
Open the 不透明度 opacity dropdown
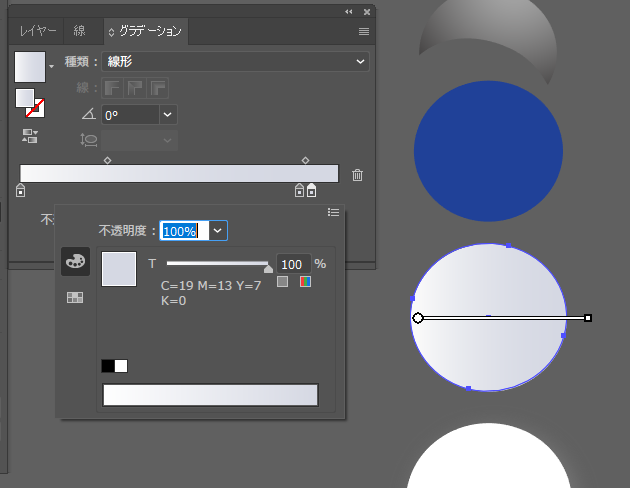(218, 231)
